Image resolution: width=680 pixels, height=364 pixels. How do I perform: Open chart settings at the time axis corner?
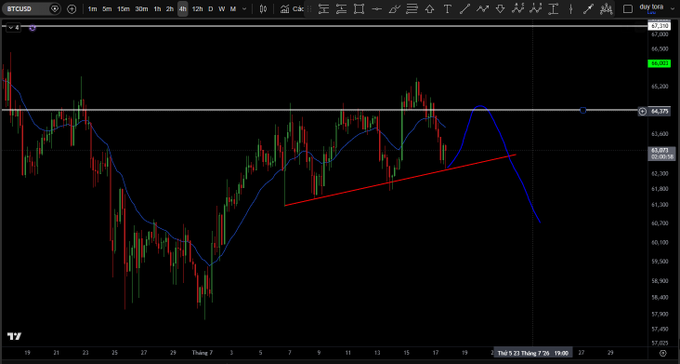(663, 353)
